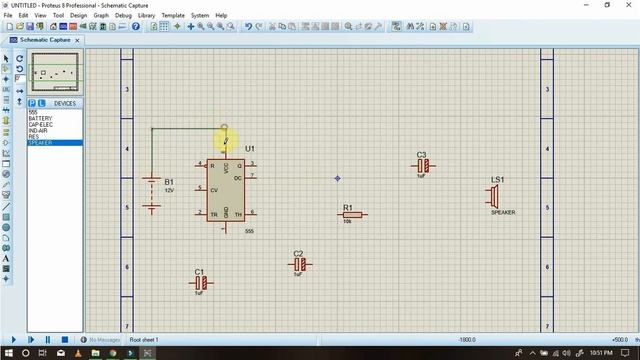Choose the Selection Mode arrow tool
This screenshot has width=640, height=360.
click(x=6, y=59)
